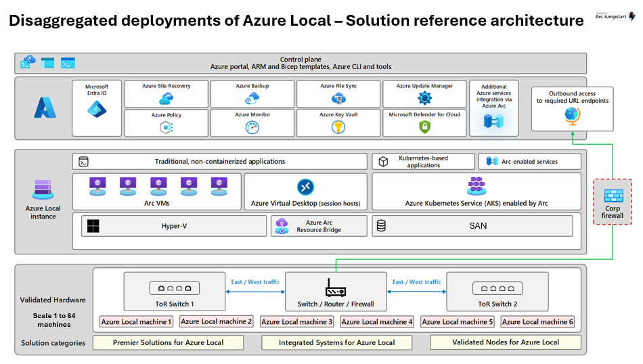Select the Azure File Sync icon
643x364 pixels.
(x=338, y=98)
